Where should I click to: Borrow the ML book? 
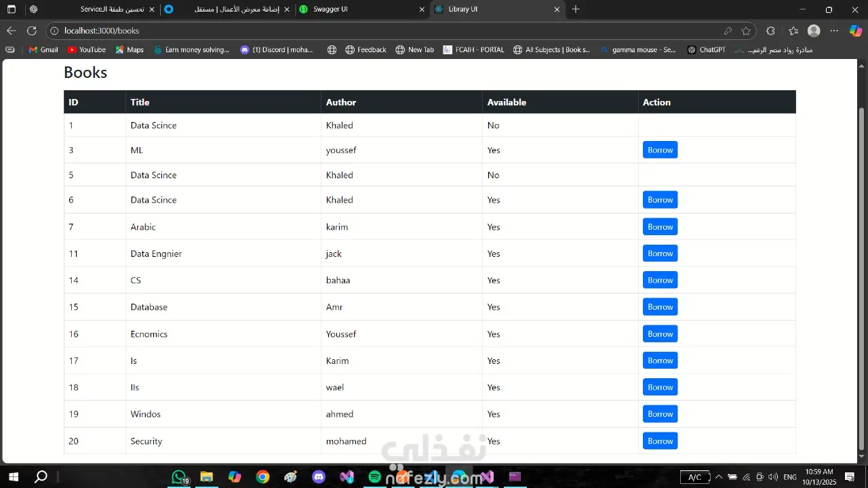(x=660, y=150)
